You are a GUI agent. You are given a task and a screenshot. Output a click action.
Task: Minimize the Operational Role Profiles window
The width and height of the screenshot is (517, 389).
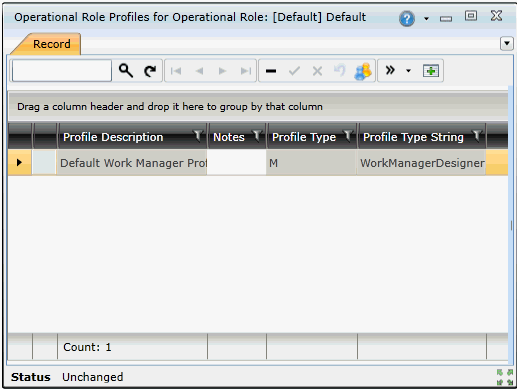coord(446,19)
